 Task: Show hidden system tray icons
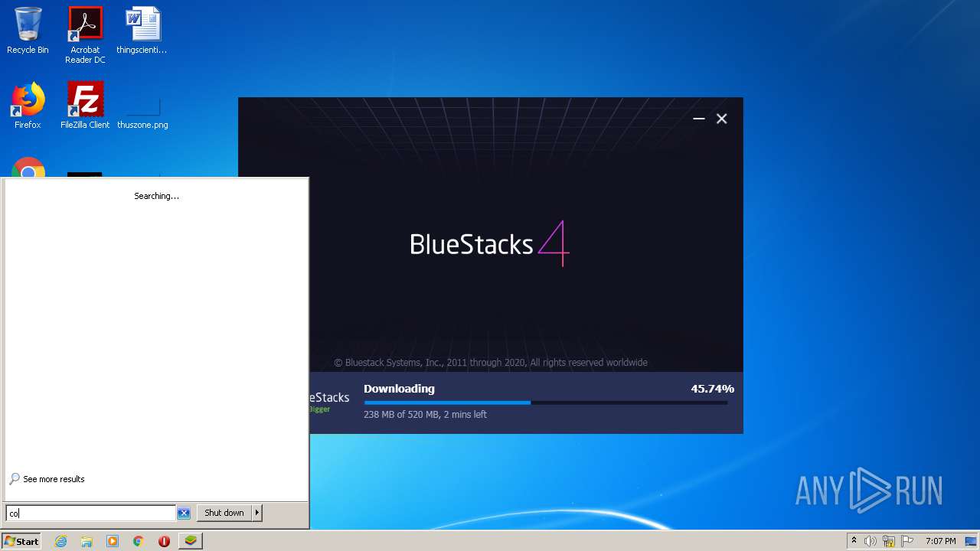coord(854,541)
